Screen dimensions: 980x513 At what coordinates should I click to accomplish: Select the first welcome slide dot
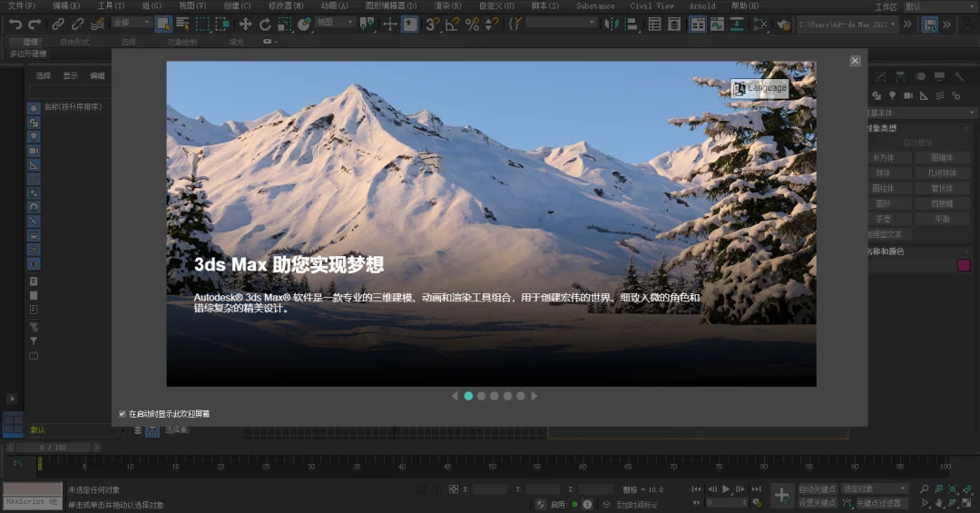(468, 396)
